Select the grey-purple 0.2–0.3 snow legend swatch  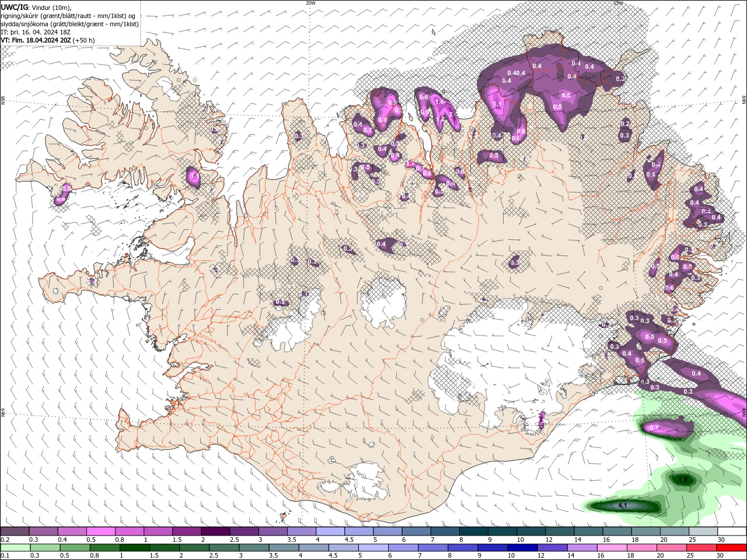click(x=15, y=531)
